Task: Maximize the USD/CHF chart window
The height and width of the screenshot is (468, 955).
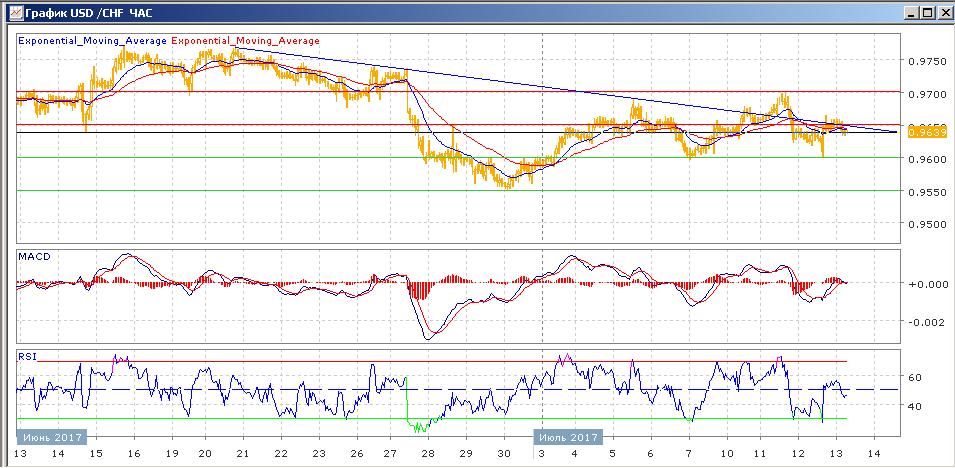Action: (x=925, y=13)
